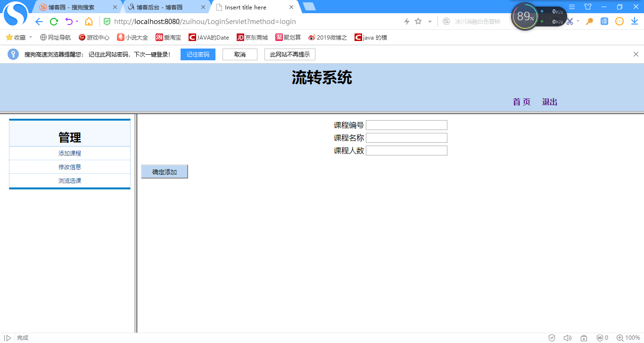Image resolution: width=644 pixels, height=343 pixels.
Task: Click 取消 in the password prompt
Action: (240, 55)
